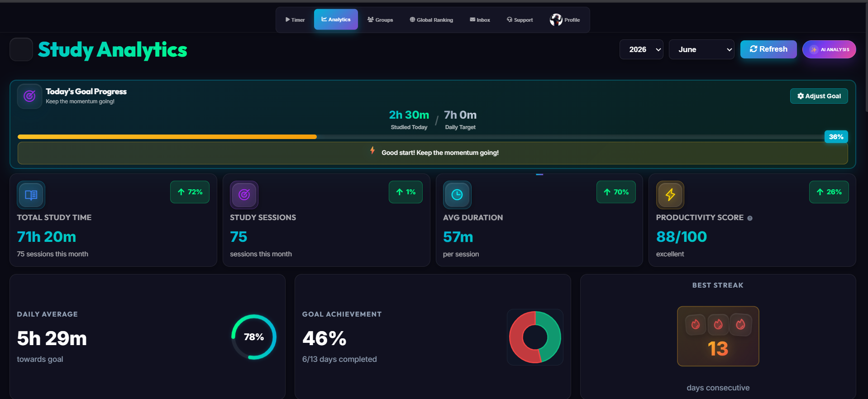Open the Profile page

pyautogui.click(x=565, y=20)
